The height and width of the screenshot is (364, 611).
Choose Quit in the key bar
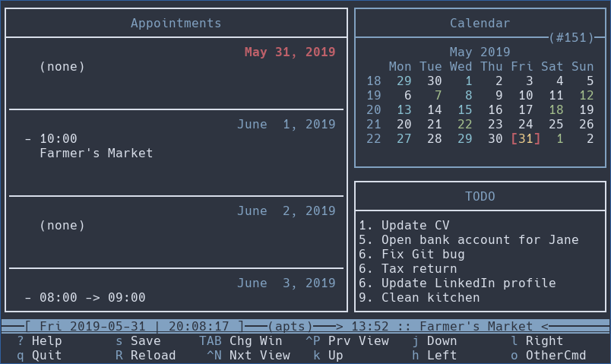[x=40, y=356]
